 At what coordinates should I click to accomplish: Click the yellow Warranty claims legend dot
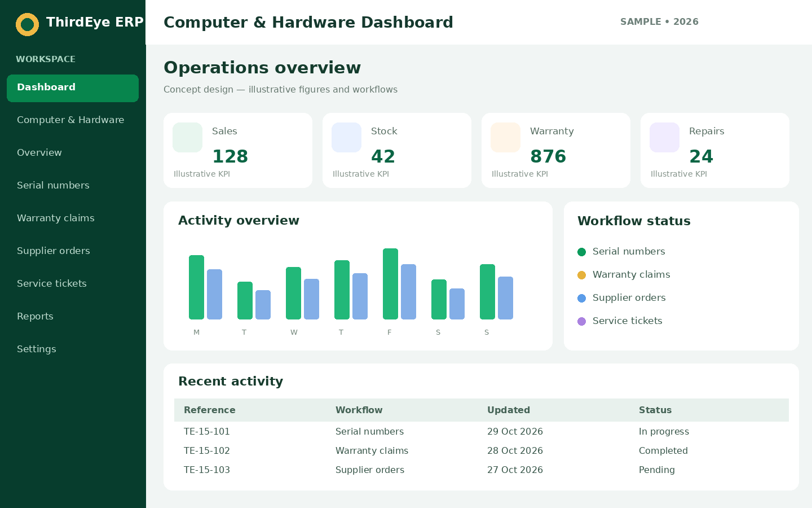[581, 275]
